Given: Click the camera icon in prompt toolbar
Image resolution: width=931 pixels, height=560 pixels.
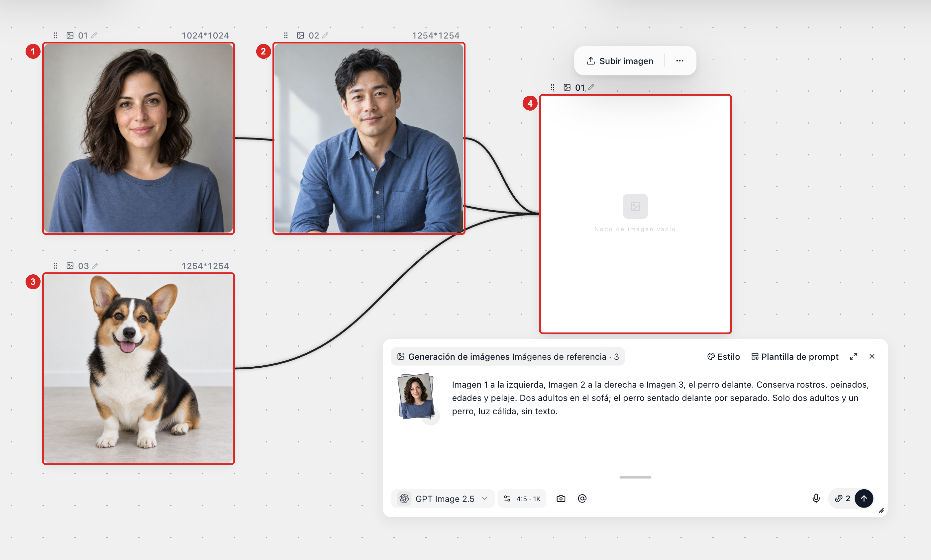Looking at the screenshot, I should (x=561, y=499).
